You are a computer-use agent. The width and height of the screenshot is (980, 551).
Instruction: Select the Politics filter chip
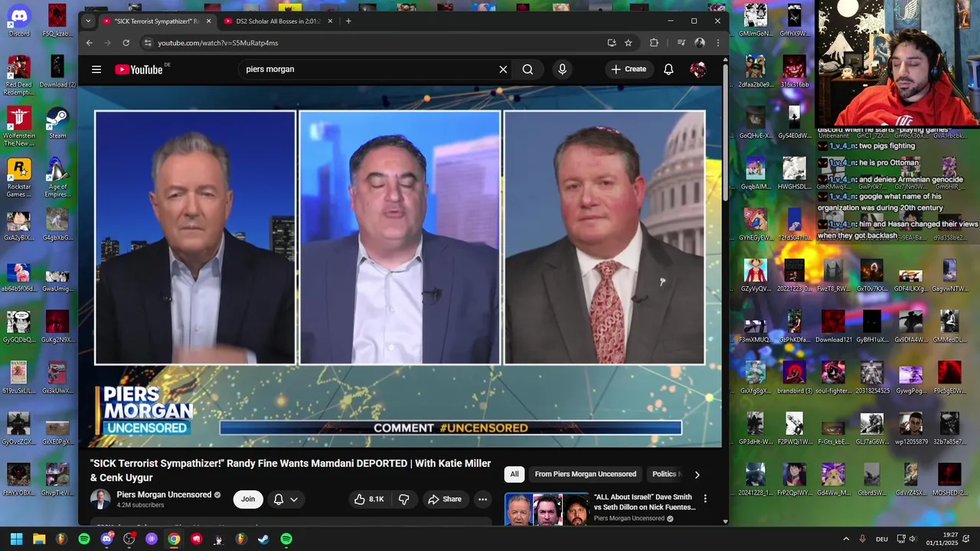point(665,474)
